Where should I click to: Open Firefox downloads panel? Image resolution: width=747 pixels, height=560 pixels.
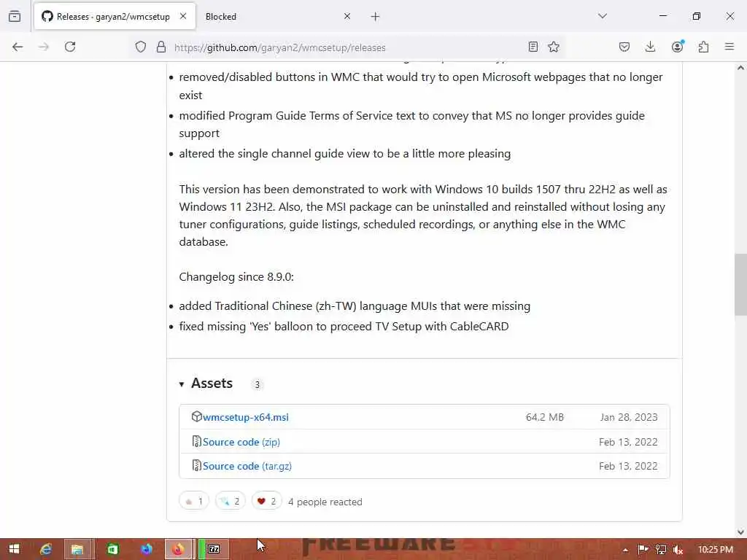650,47
